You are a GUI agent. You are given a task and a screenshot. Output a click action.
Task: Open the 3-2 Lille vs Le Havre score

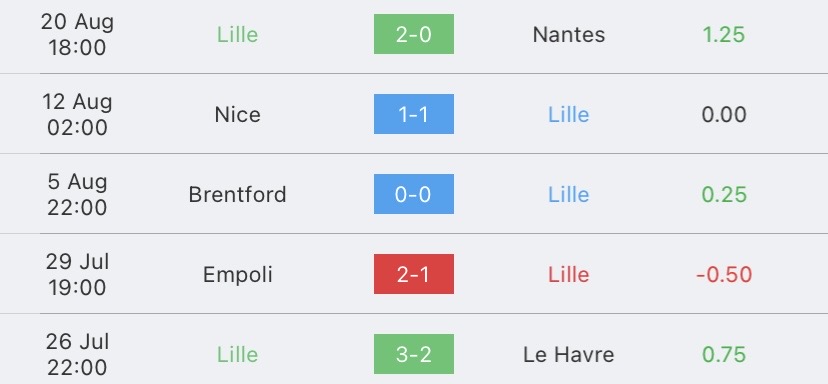pos(413,354)
